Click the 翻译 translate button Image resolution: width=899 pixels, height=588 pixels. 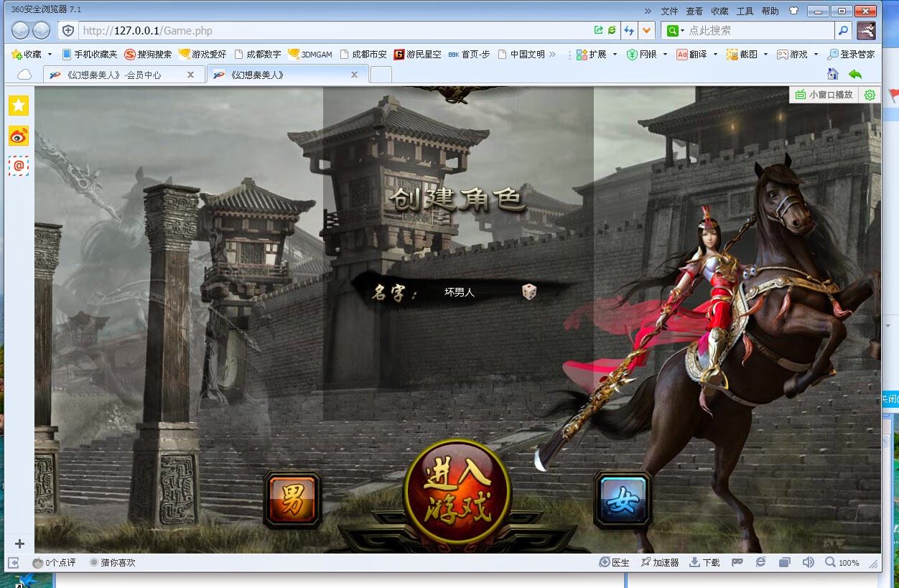tap(692, 54)
